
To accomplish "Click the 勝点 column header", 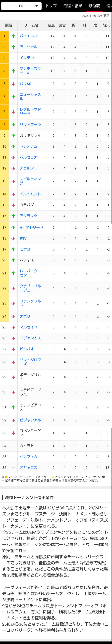I will pos(51,25).
